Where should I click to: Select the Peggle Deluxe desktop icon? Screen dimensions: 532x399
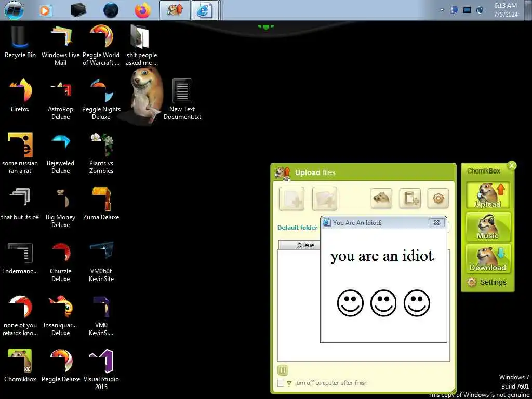coord(60,365)
